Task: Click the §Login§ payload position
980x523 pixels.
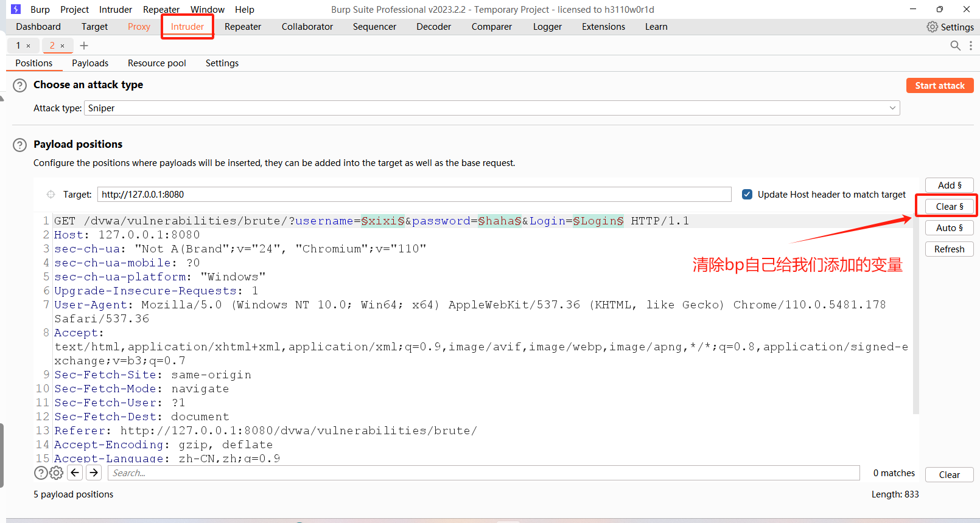Action: pyautogui.click(x=598, y=221)
